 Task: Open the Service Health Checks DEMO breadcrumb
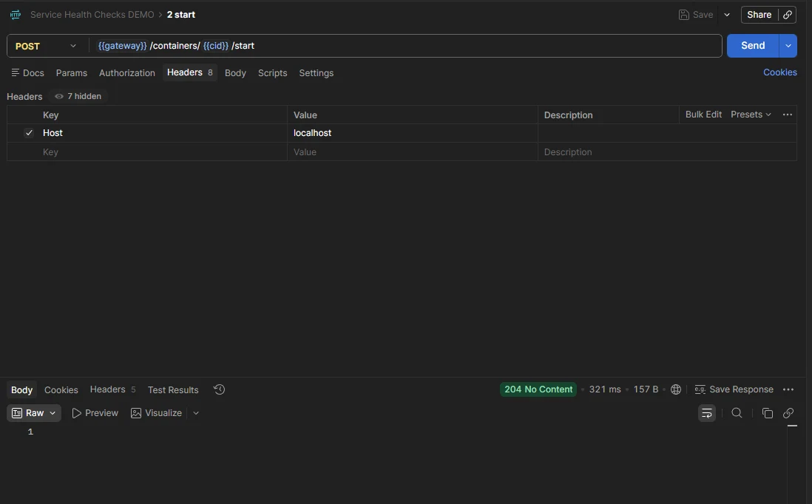92,15
